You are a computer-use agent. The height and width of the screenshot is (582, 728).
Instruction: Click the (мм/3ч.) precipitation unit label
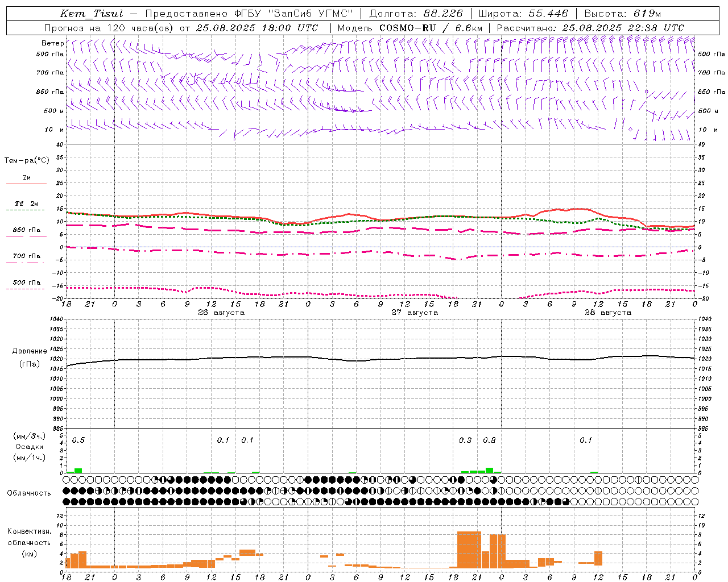[29, 436]
